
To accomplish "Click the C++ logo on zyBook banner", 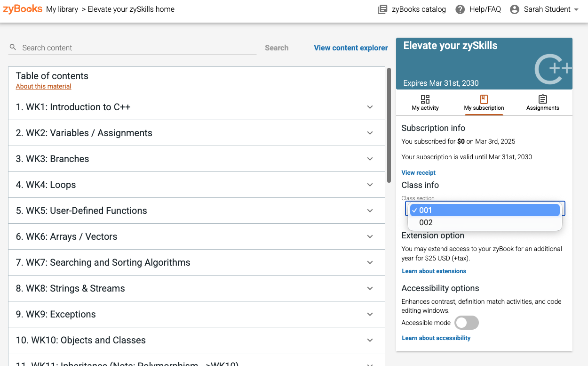I will coord(553,69).
